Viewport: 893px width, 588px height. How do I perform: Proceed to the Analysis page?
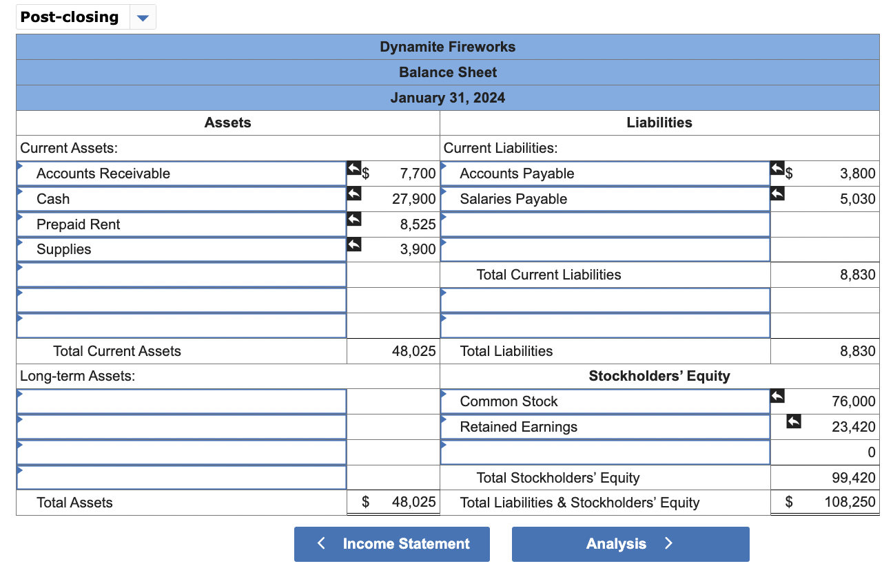click(630, 544)
